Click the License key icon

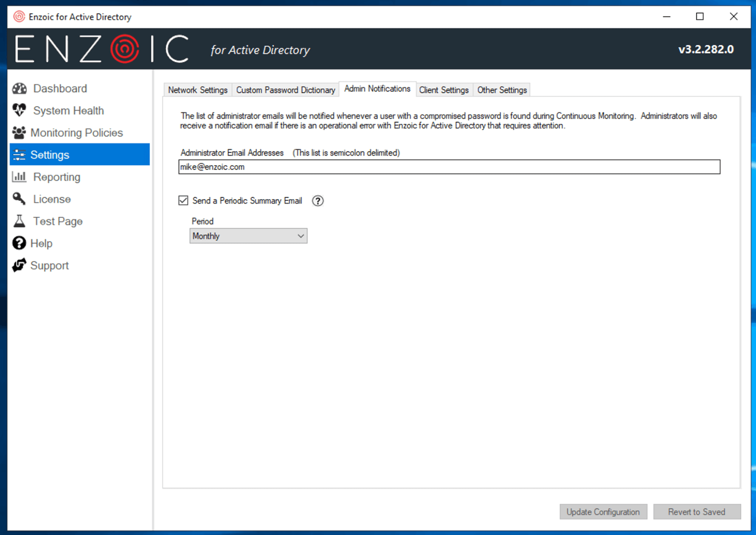pos(19,199)
